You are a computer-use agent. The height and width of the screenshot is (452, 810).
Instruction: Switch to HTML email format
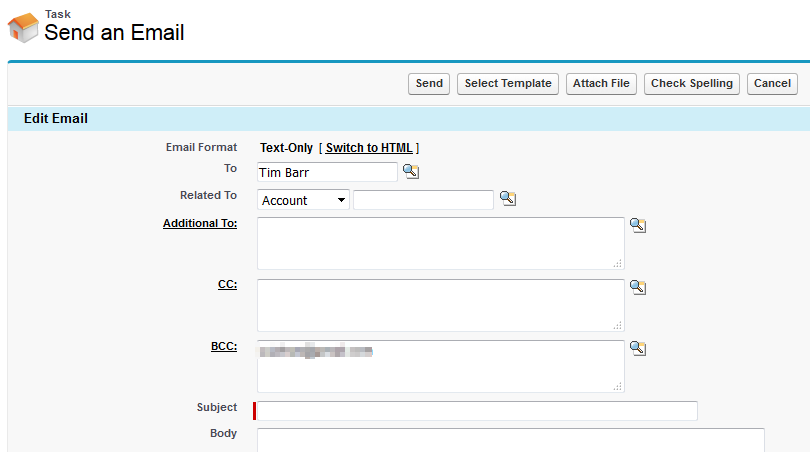pos(369,148)
